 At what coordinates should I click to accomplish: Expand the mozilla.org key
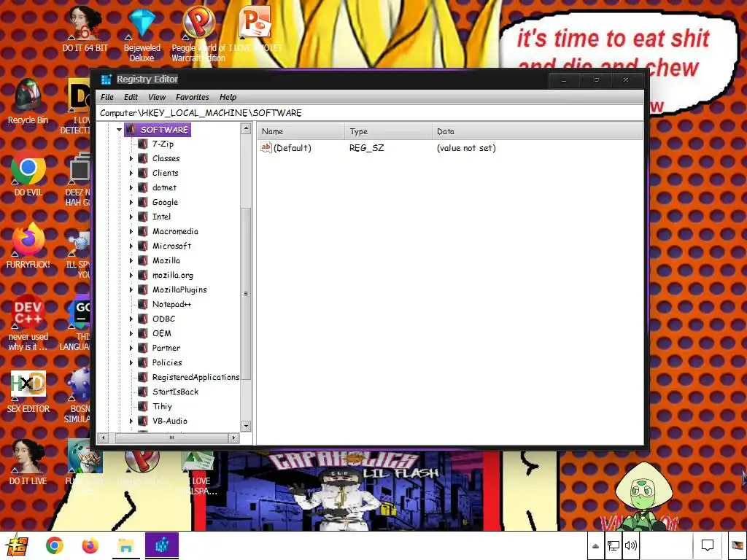[131, 275]
